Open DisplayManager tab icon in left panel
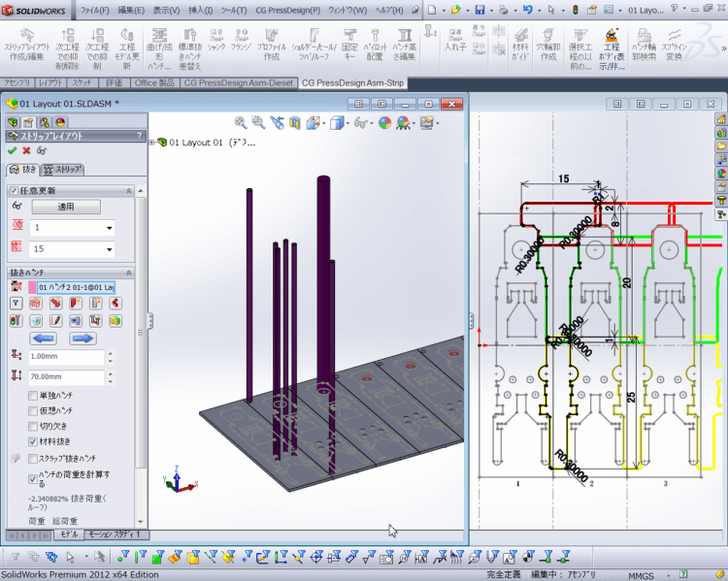 (x=60, y=122)
